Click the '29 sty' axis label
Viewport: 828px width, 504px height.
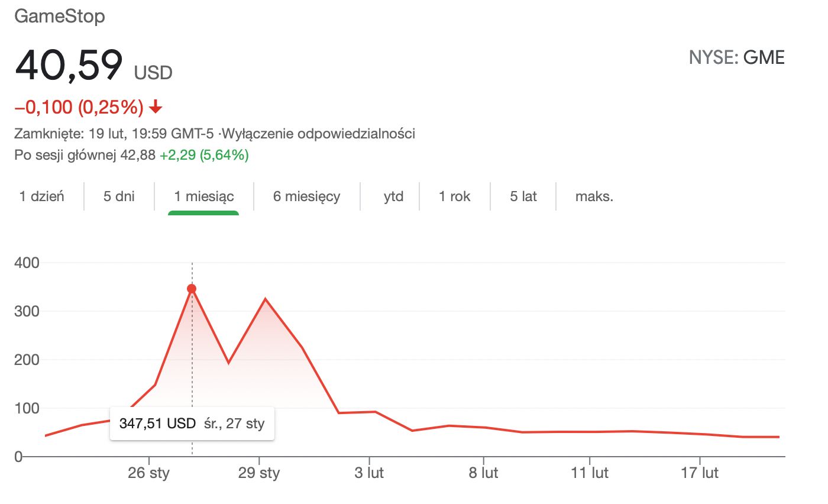pos(259,473)
